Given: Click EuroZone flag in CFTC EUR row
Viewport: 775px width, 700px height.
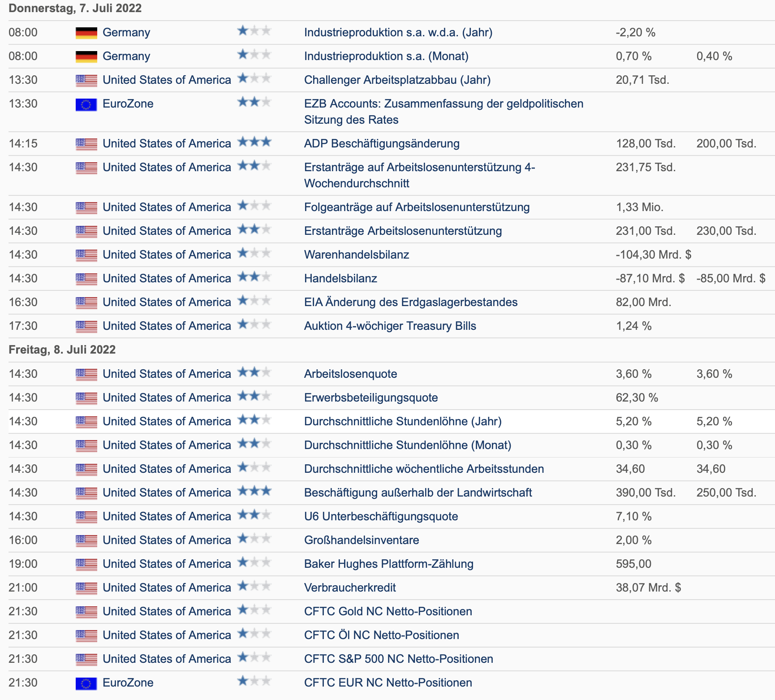Looking at the screenshot, I should pyautogui.click(x=86, y=683).
